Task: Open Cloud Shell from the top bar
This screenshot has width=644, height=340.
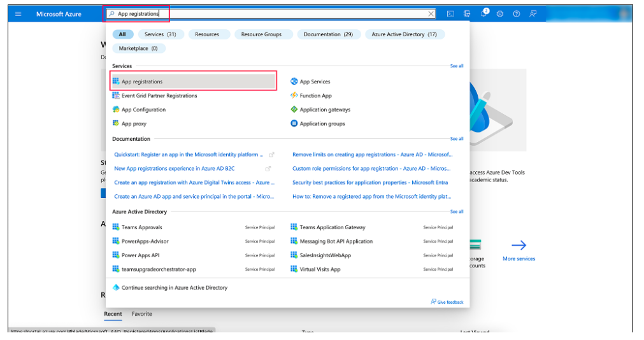Action: tap(450, 13)
